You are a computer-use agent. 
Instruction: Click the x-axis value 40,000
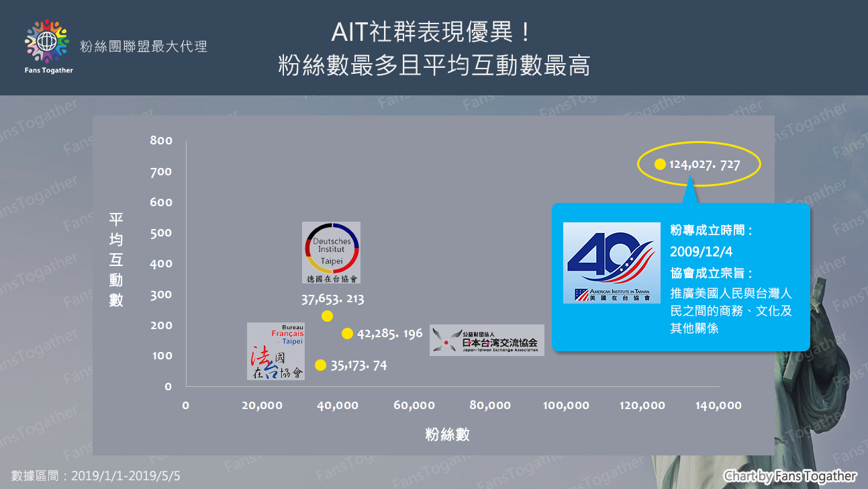338,406
